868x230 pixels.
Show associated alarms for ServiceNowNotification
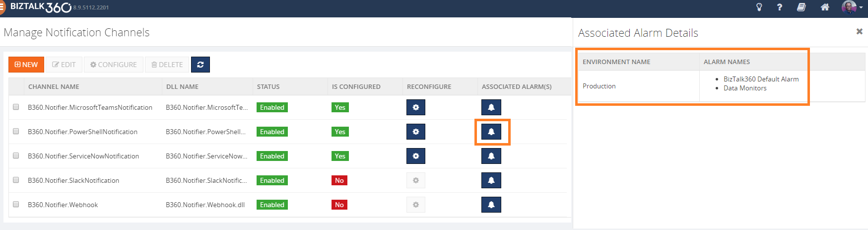[x=491, y=156]
